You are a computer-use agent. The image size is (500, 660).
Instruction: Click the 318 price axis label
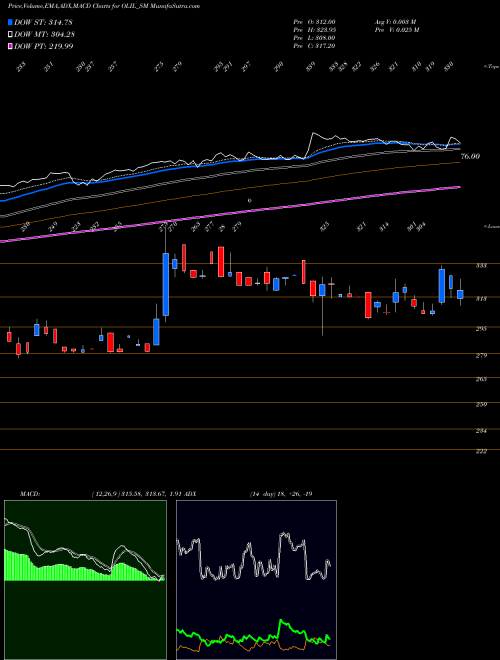coord(481,298)
